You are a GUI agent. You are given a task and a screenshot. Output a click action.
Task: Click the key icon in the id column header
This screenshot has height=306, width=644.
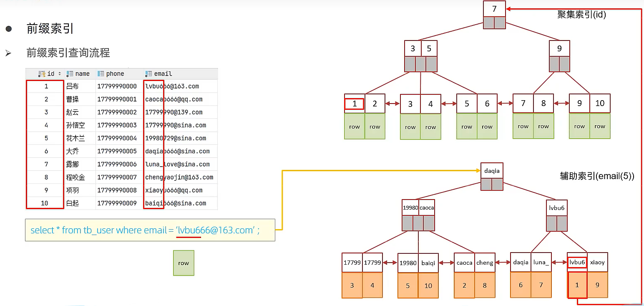point(42,74)
